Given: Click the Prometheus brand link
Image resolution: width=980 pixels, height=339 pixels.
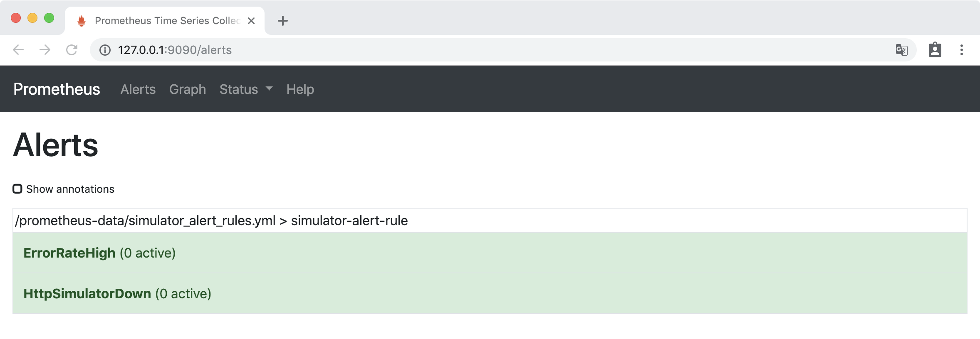Looking at the screenshot, I should [x=57, y=89].
